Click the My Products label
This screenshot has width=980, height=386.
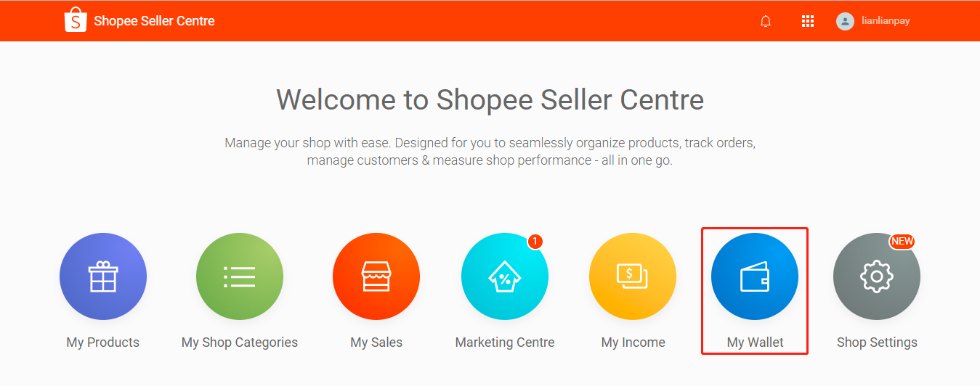tap(103, 342)
